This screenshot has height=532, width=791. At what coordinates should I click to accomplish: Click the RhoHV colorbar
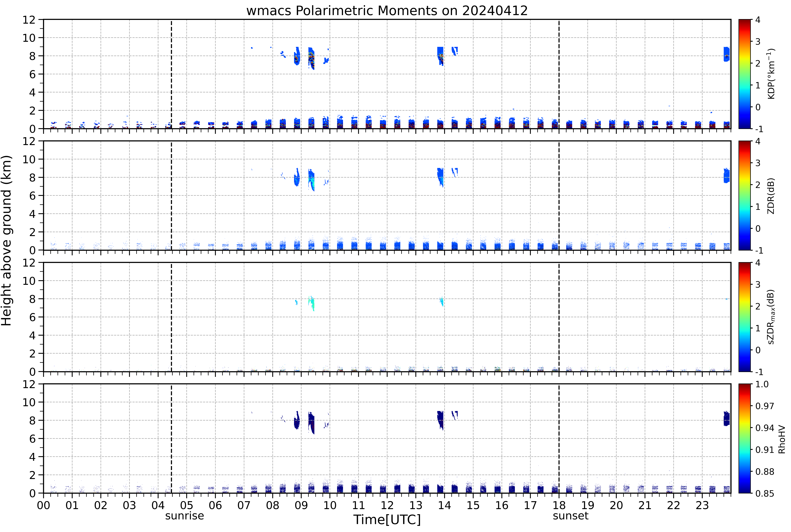point(745,438)
